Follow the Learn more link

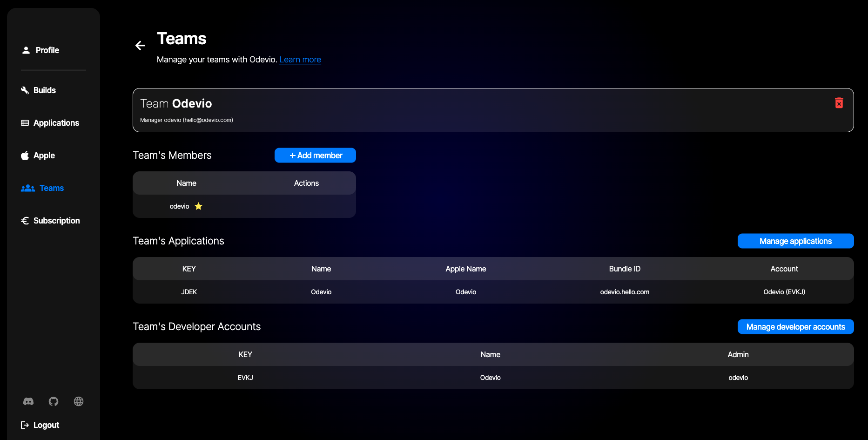(x=300, y=60)
